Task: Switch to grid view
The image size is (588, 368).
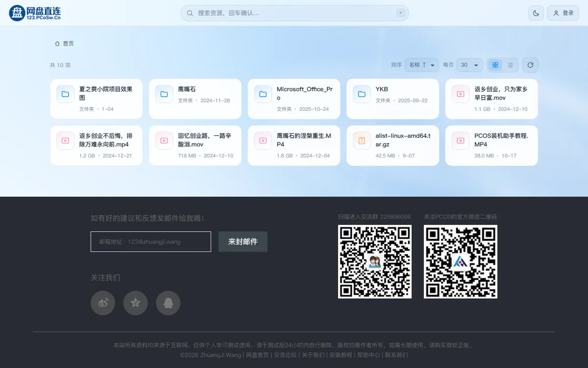Action: point(495,65)
